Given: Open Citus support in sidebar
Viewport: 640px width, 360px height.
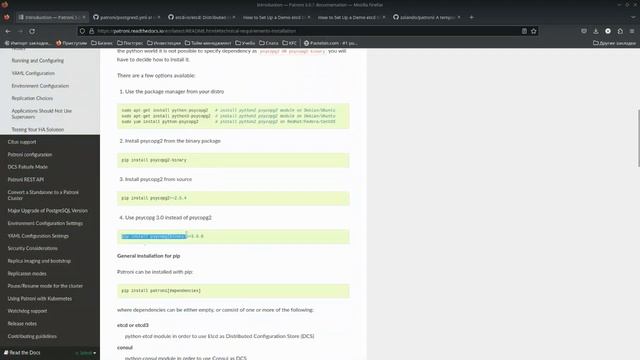Looking at the screenshot, I should tap(22, 142).
